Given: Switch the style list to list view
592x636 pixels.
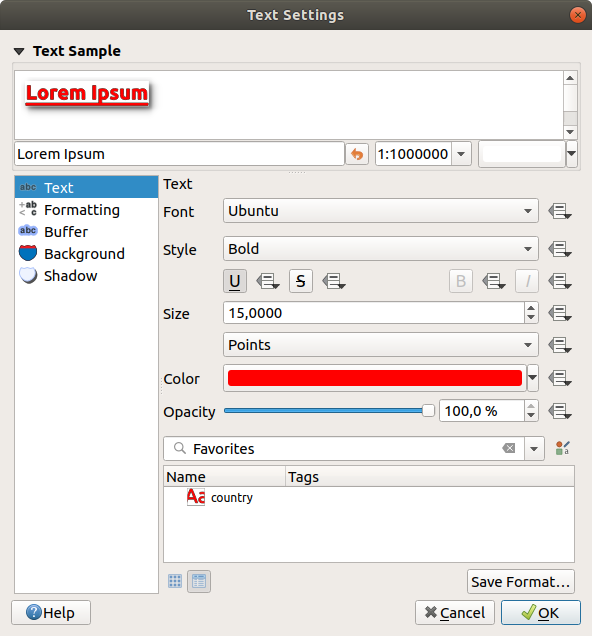Looking at the screenshot, I should click(199, 581).
